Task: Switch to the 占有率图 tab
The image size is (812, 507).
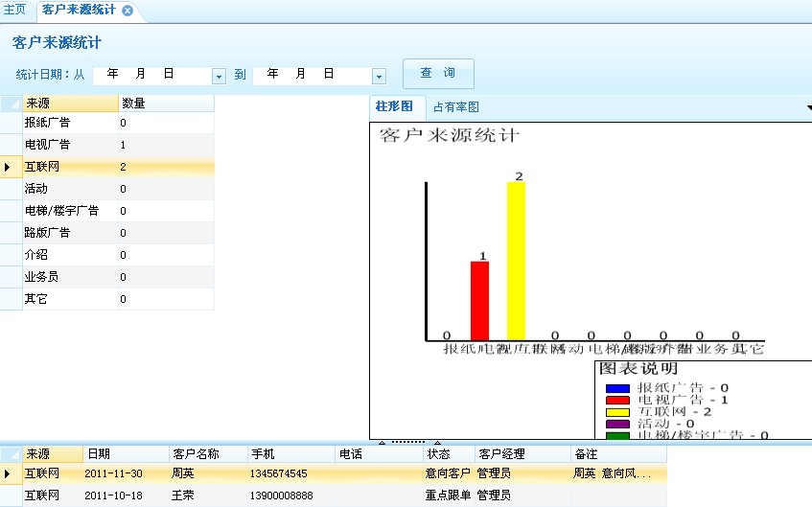Action: [455, 107]
